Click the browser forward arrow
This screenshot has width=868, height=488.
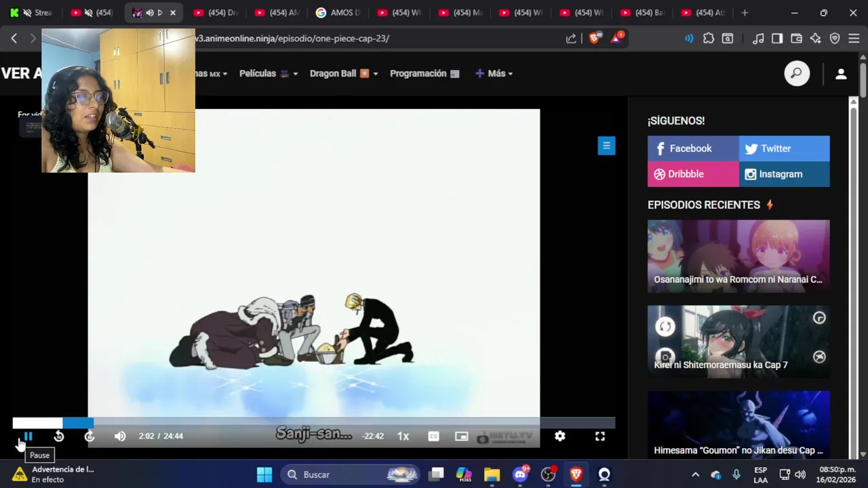click(x=32, y=39)
